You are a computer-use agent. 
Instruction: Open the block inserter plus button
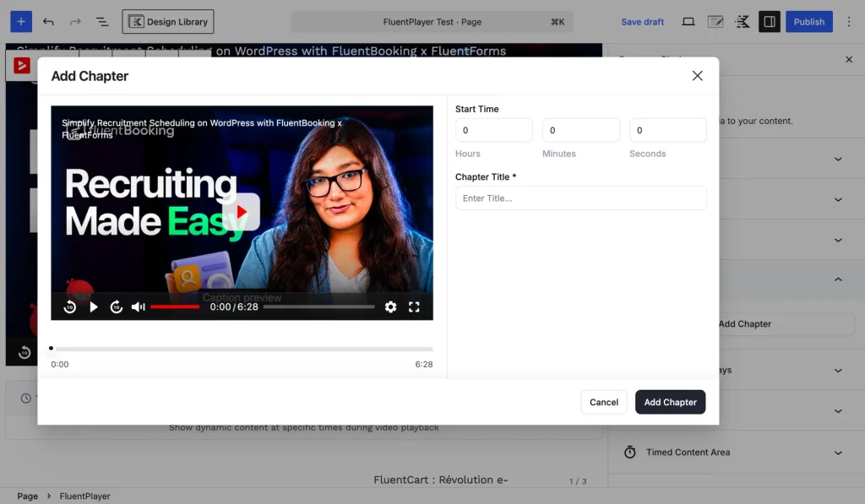coord(21,21)
